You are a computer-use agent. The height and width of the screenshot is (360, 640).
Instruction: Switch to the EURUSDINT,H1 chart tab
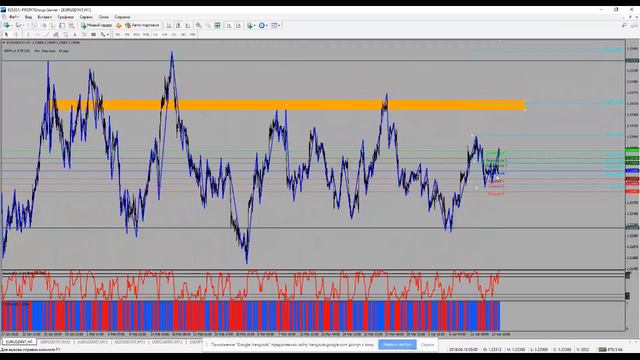(19, 342)
